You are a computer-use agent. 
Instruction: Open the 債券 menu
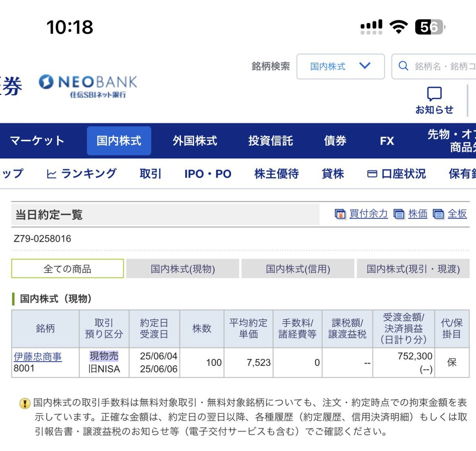335,141
